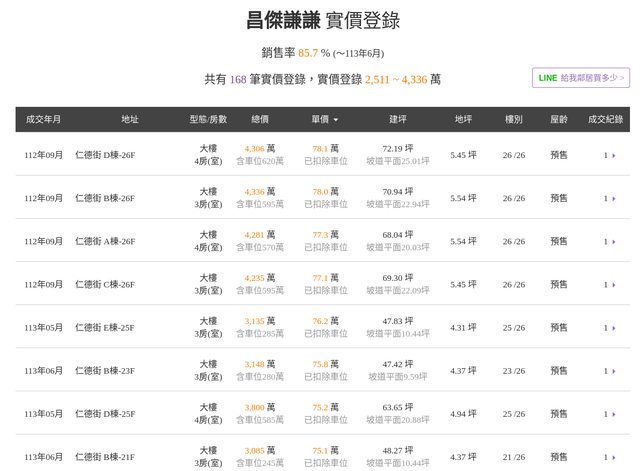Image resolution: width=640 pixels, height=471 pixels.
Task: Sort by 單價 column header arrow
Action: point(335,119)
